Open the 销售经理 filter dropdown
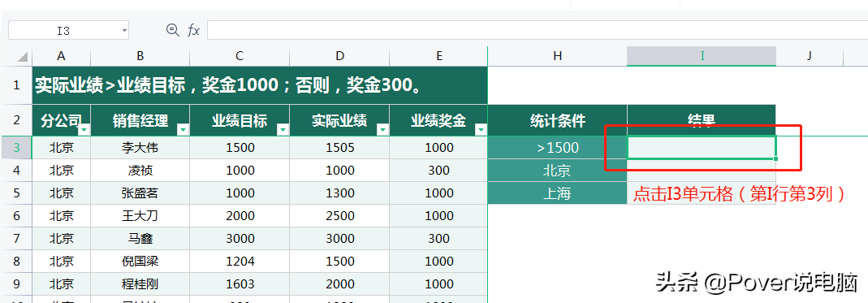 click(x=183, y=130)
